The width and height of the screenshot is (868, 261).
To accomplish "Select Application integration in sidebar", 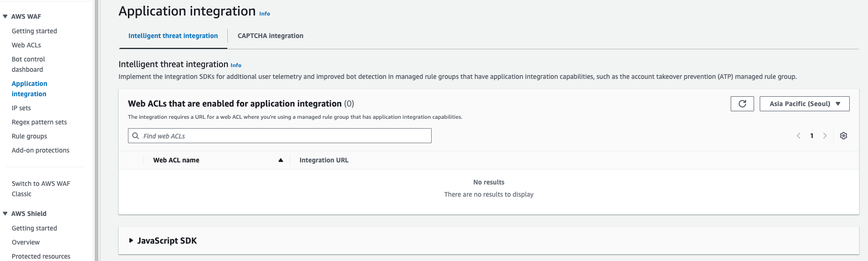I will click(x=30, y=89).
